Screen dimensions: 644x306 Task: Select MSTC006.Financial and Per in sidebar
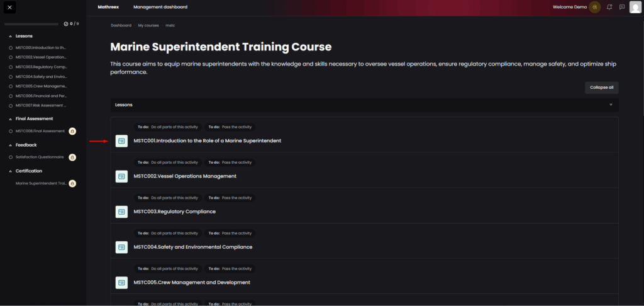(42, 96)
